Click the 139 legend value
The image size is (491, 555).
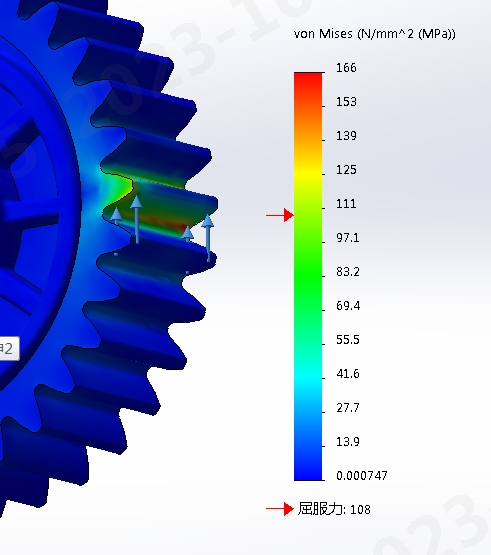(346, 136)
